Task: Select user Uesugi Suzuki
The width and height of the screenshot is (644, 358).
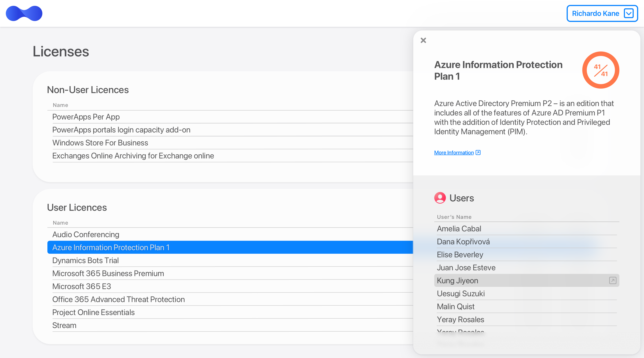Action: click(527, 294)
